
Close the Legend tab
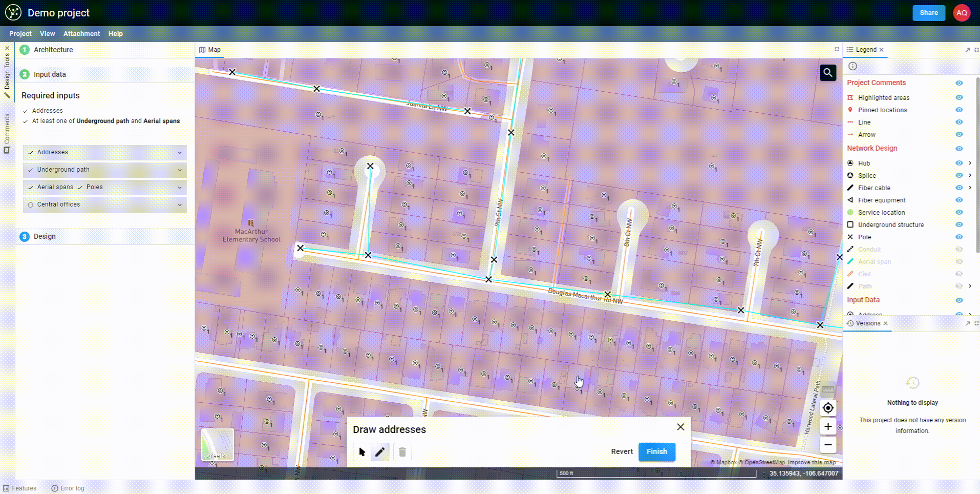[881, 50]
